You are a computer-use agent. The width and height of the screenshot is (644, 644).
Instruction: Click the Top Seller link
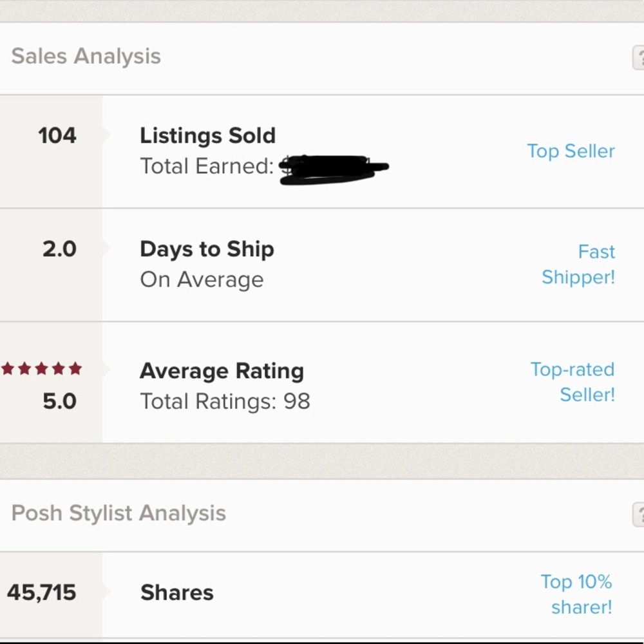point(571,151)
